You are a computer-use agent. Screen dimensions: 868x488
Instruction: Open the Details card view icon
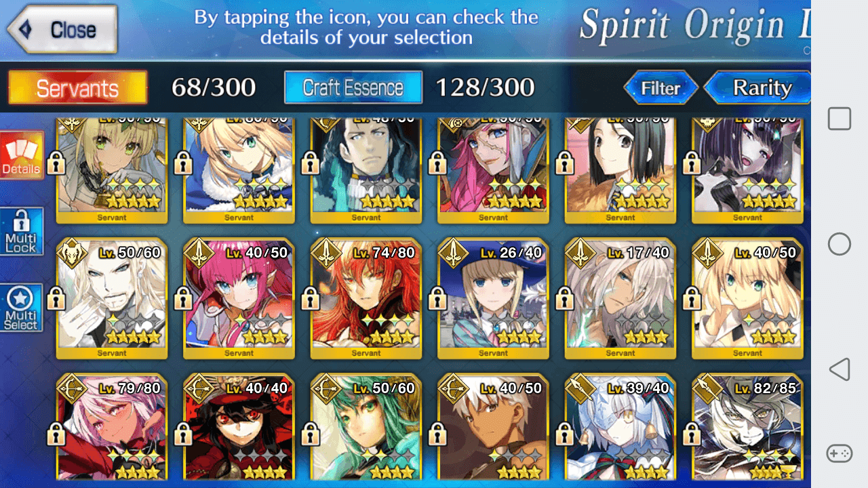22,155
